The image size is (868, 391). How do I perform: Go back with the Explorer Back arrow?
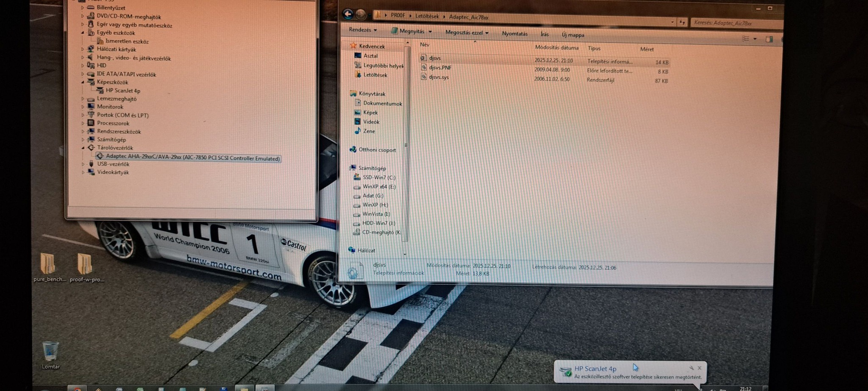click(x=348, y=14)
